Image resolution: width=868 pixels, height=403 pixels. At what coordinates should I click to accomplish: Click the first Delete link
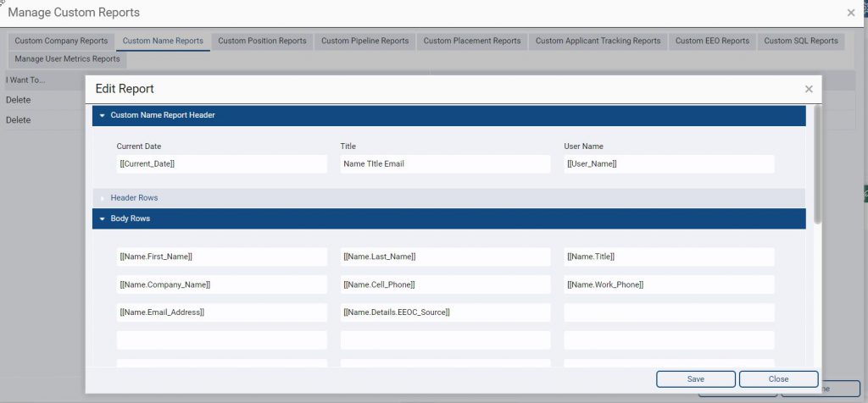coord(19,100)
